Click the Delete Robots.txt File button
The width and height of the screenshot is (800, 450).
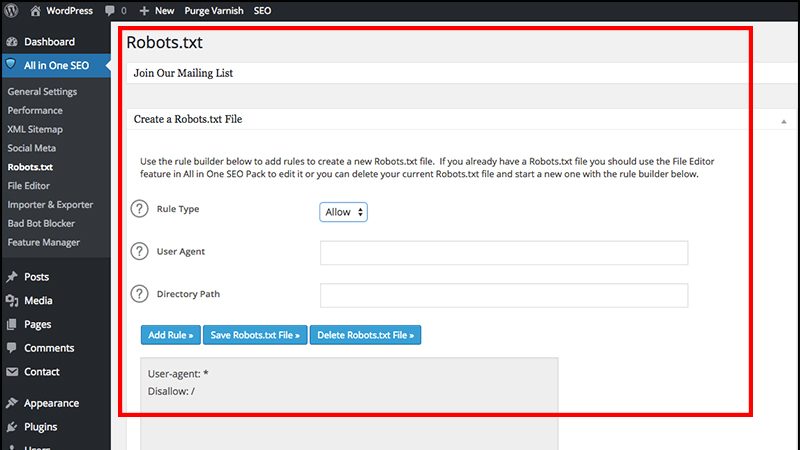pyautogui.click(x=365, y=335)
